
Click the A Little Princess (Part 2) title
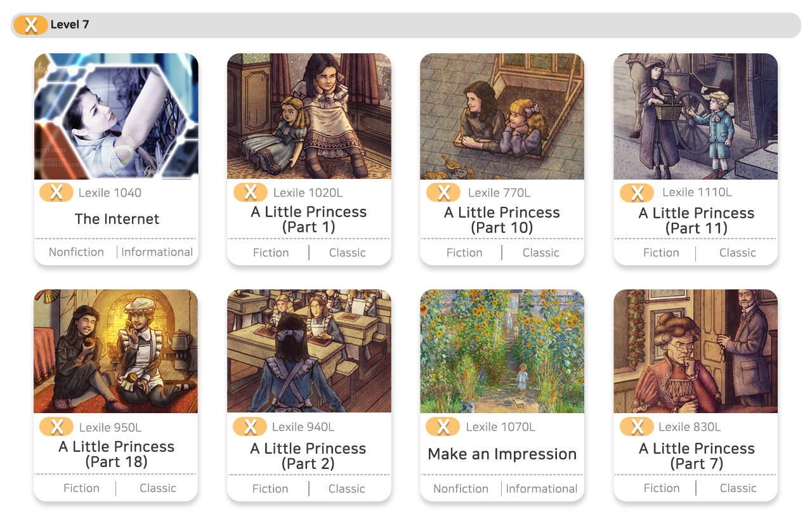tap(308, 456)
